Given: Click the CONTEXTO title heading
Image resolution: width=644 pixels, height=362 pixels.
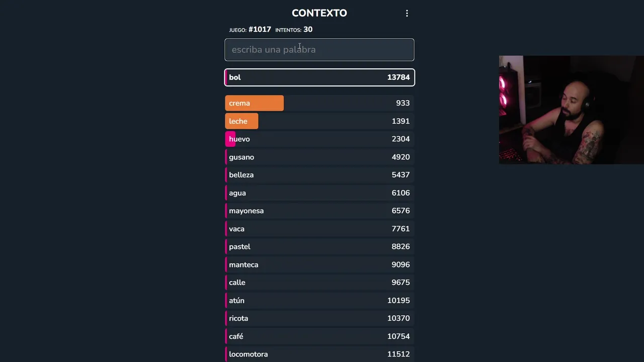Looking at the screenshot, I should click(319, 13).
